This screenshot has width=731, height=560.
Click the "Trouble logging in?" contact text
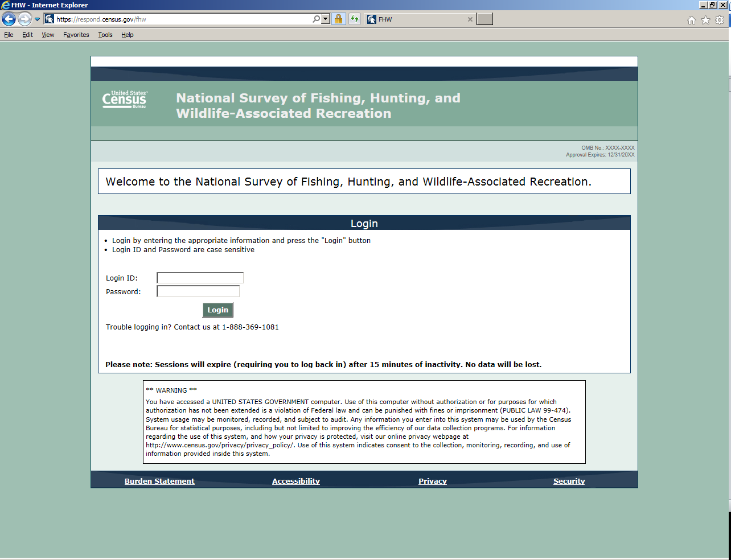[192, 327]
